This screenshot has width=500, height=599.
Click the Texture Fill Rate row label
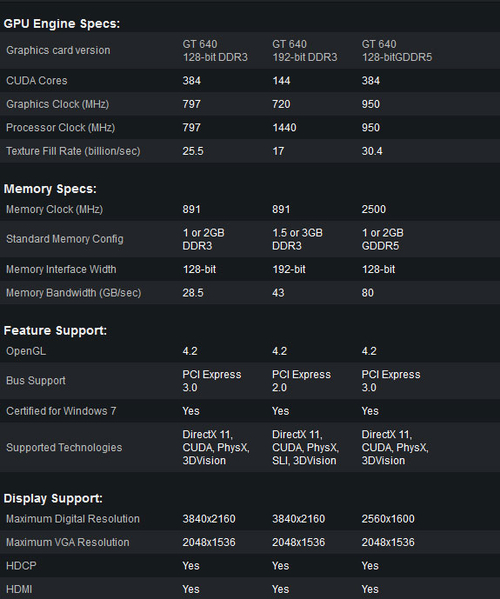coord(73,151)
